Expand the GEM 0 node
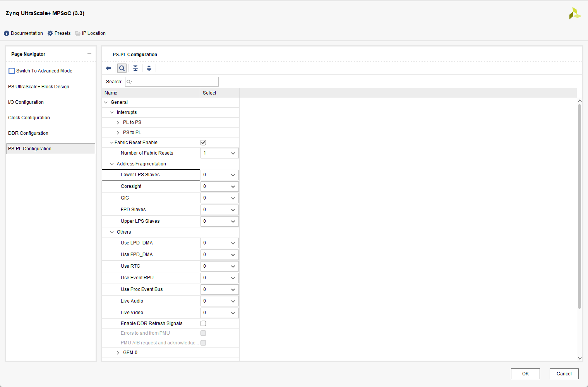Screen dimensions: 588x387 [x=118, y=353]
